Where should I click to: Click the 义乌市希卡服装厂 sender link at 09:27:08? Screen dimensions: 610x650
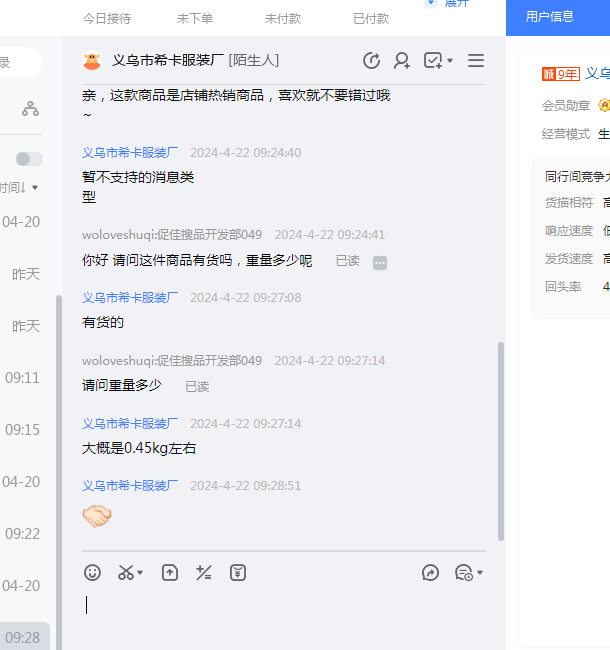130,298
